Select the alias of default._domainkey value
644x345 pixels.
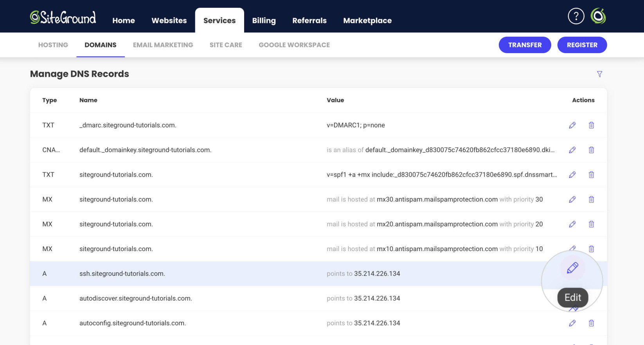coord(441,150)
